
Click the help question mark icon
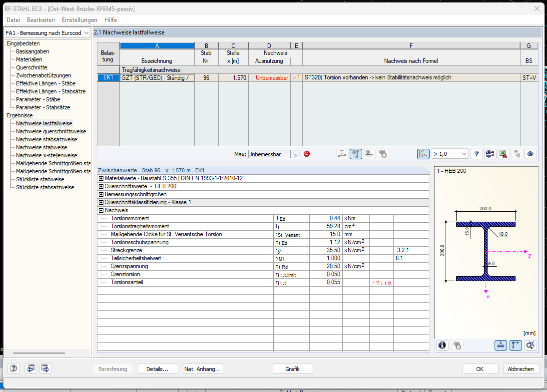(13, 369)
